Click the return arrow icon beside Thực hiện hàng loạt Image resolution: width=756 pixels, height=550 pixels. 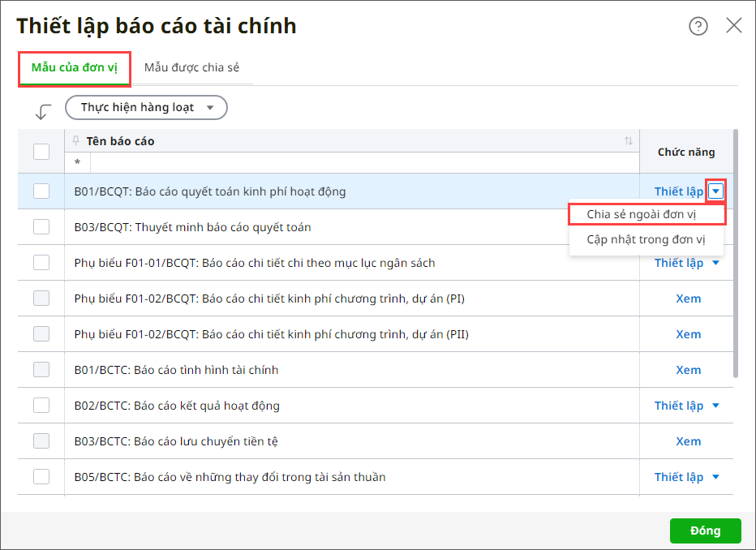pyautogui.click(x=43, y=112)
